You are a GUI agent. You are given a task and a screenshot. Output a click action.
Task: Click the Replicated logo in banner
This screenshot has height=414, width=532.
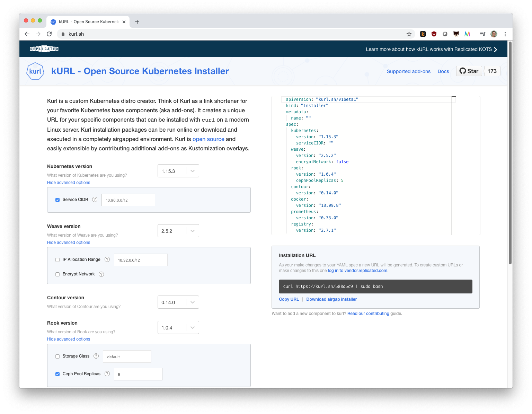[44, 49]
